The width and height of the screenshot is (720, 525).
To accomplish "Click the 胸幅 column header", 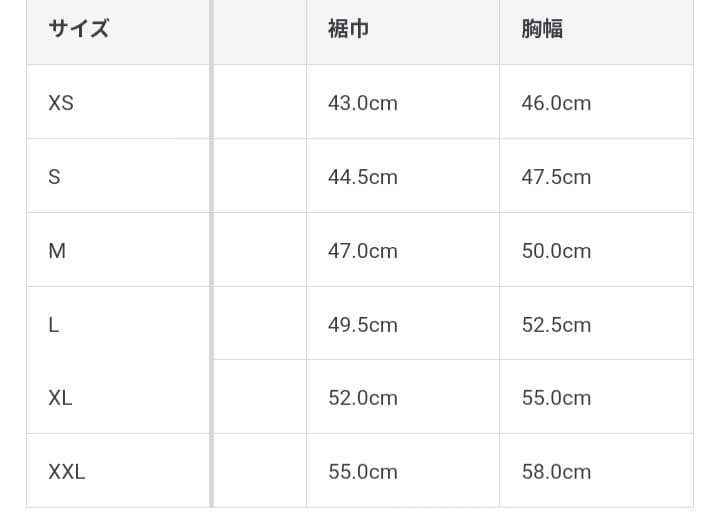I will (x=542, y=29).
